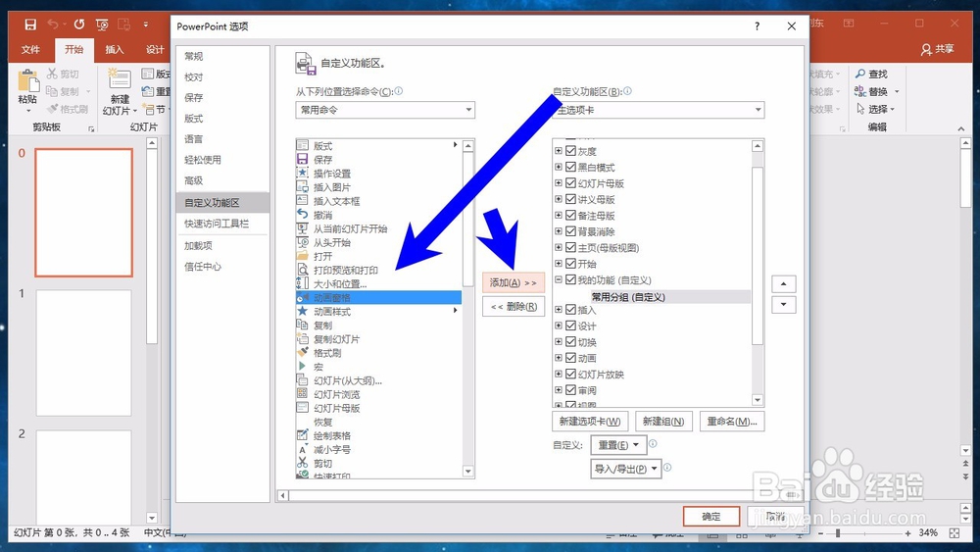
Task: Open the 校对 options category
Action: tap(222, 76)
